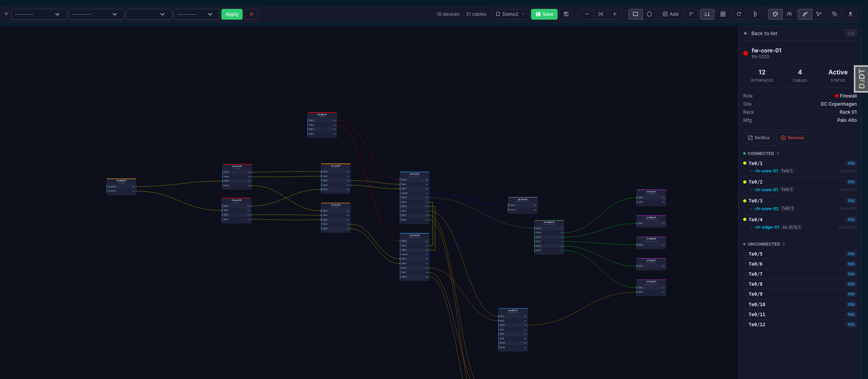The height and width of the screenshot is (379, 868).
Task: Open the first filter dropdown
Action: pyautogui.click(x=39, y=14)
